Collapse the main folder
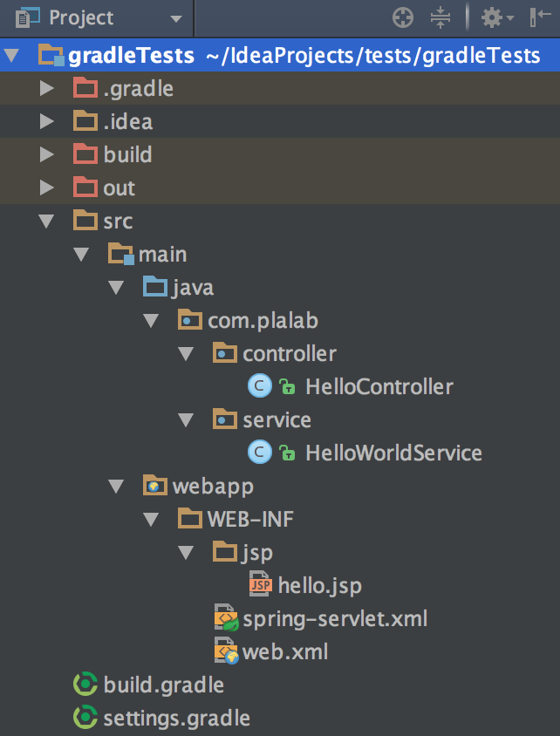 pos(81,255)
